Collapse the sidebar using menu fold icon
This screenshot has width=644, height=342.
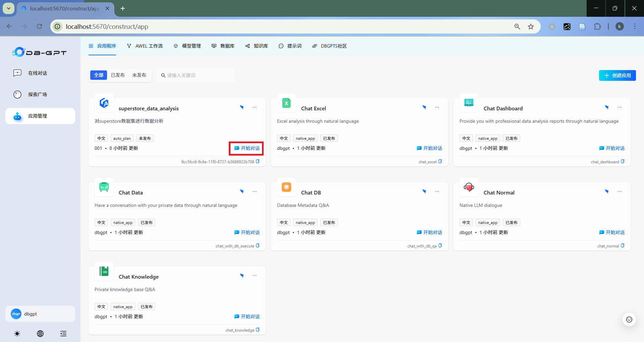[63, 333]
